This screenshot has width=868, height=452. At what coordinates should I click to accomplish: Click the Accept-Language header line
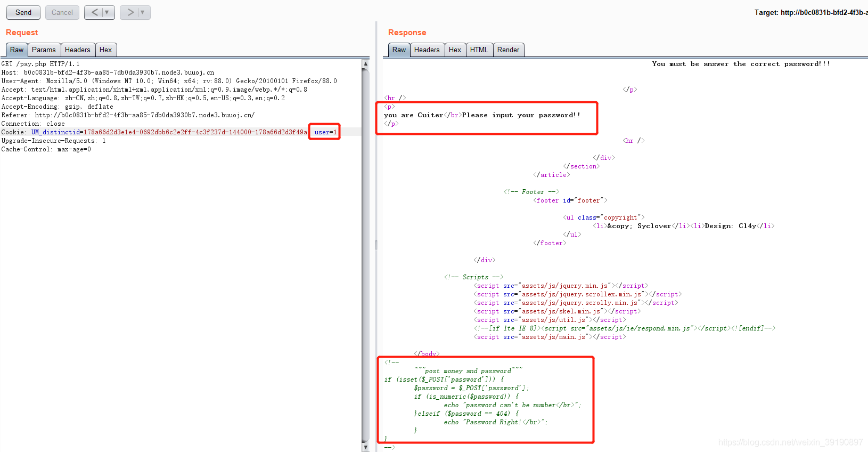coord(143,98)
